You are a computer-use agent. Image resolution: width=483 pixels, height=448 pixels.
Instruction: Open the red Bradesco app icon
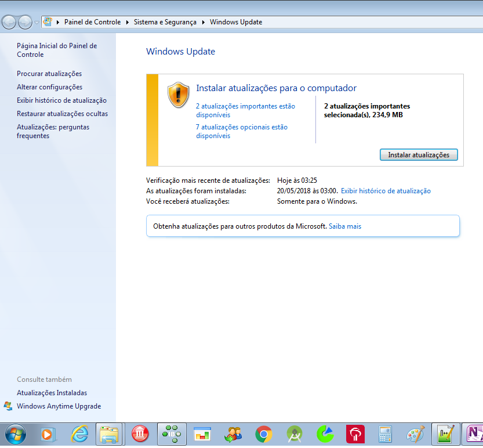[x=355, y=434]
